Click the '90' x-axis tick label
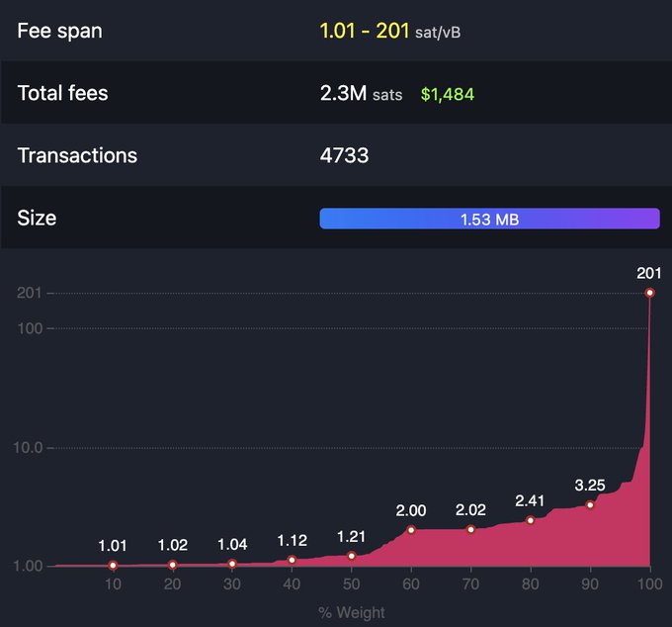 [x=590, y=584]
